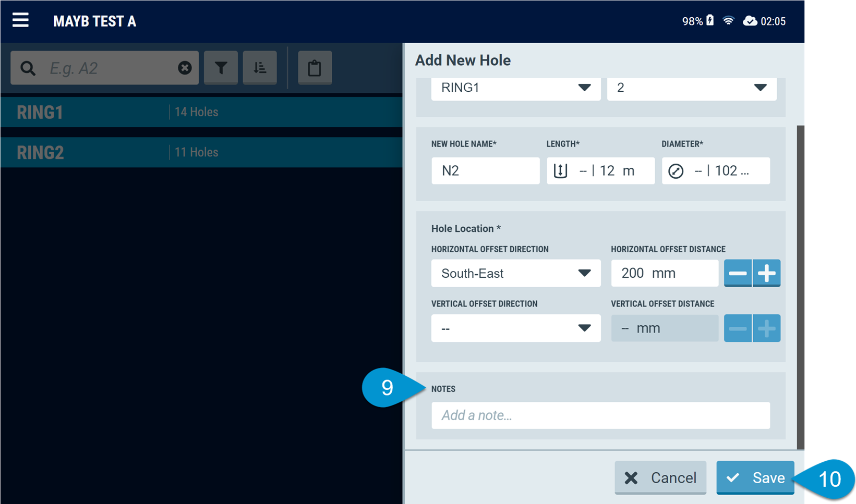Screen dimensions: 856x504
Task: Open the dropdown showing value 2
Action: [x=691, y=88]
